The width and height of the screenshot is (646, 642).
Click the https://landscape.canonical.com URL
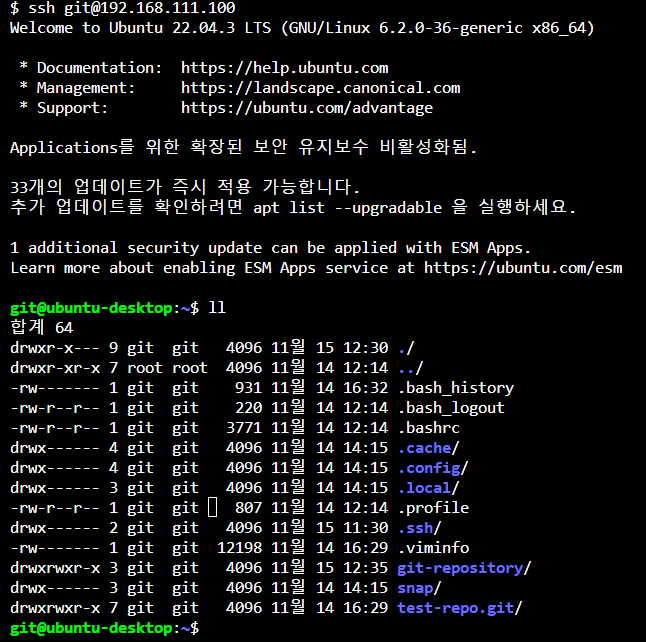click(x=321, y=88)
